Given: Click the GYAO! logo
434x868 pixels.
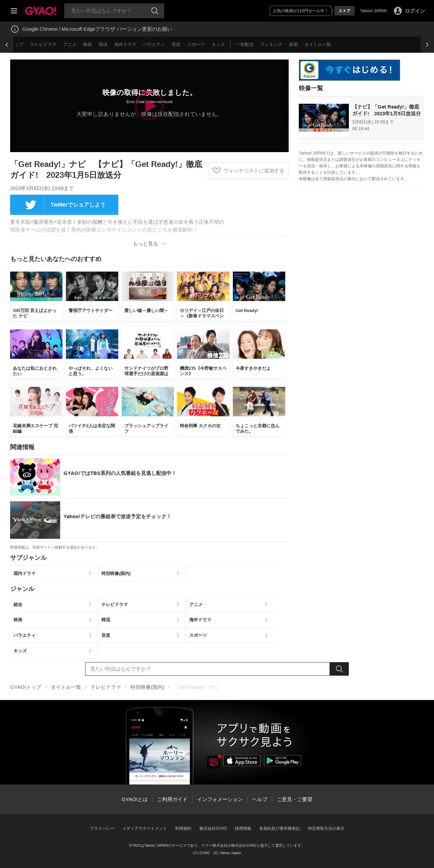Looking at the screenshot, I should click(x=41, y=11).
